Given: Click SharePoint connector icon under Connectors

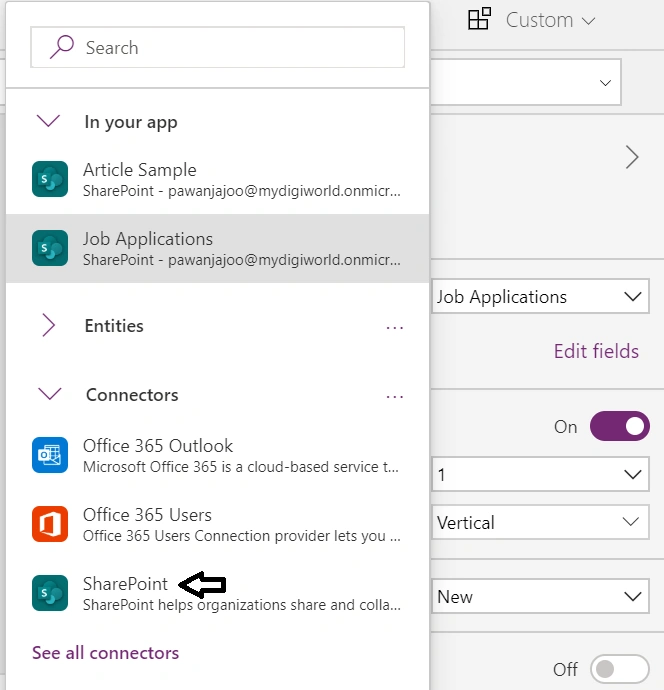Looking at the screenshot, I should click(x=50, y=593).
